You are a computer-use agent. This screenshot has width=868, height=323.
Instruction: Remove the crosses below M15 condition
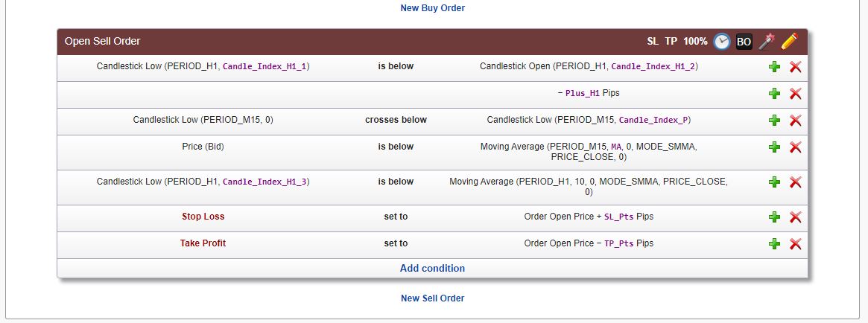796,120
